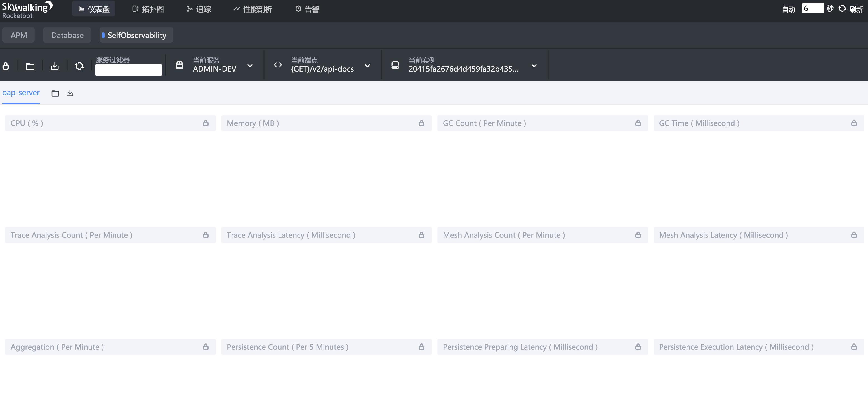
Task: Toggle lock on CPU ( % ) panel
Action: (206, 123)
